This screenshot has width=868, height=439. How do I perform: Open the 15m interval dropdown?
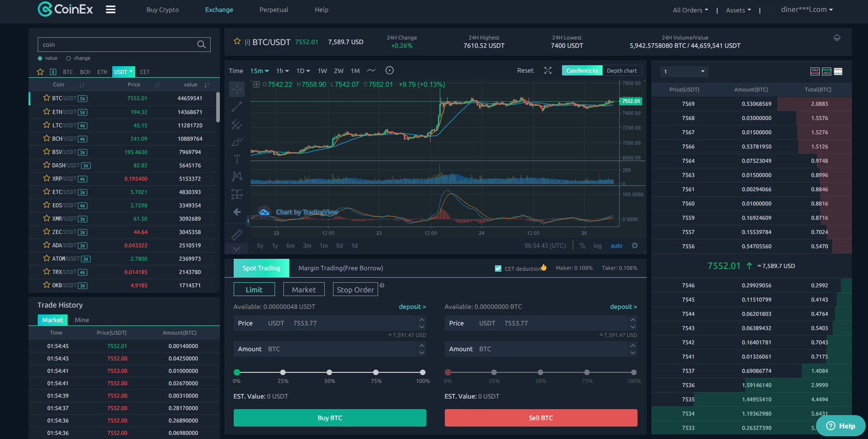tap(259, 71)
